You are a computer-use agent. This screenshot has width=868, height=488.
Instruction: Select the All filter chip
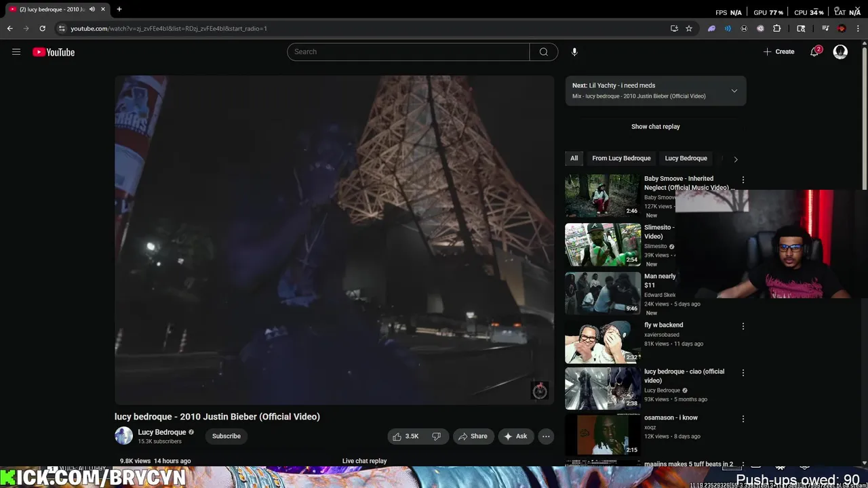tap(574, 158)
